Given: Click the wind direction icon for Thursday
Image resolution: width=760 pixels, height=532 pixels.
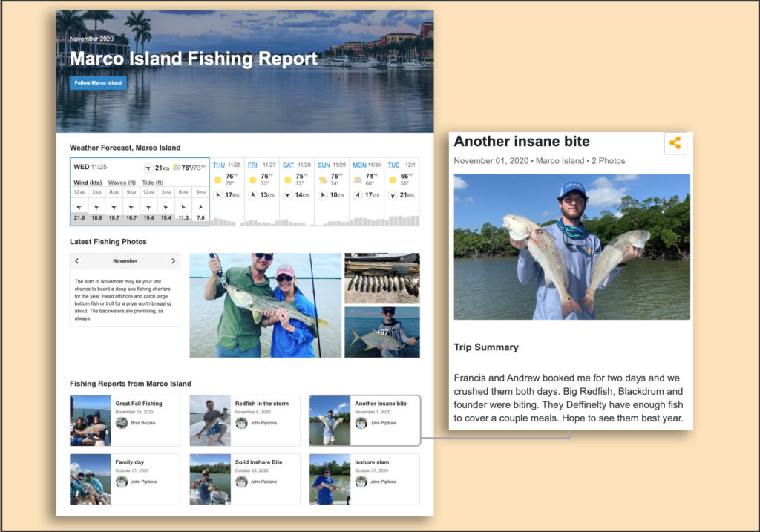Looking at the screenshot, I should [218, 195].
